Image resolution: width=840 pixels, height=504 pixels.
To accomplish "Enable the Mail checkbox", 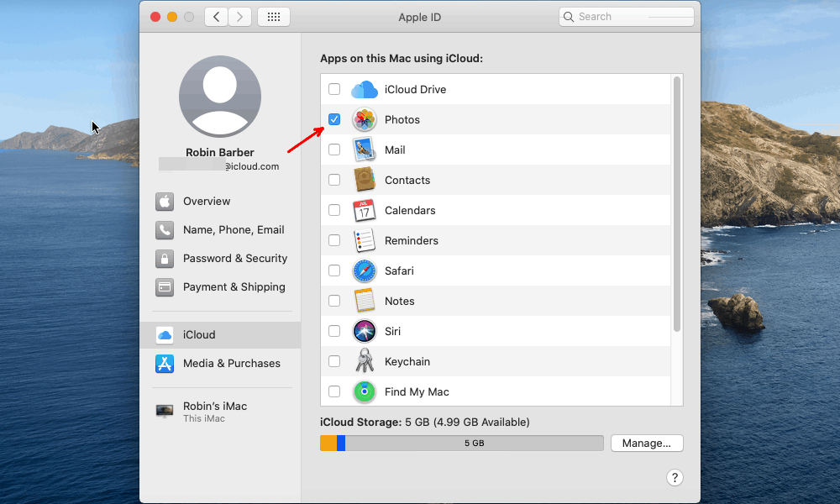I will (334, 150).
